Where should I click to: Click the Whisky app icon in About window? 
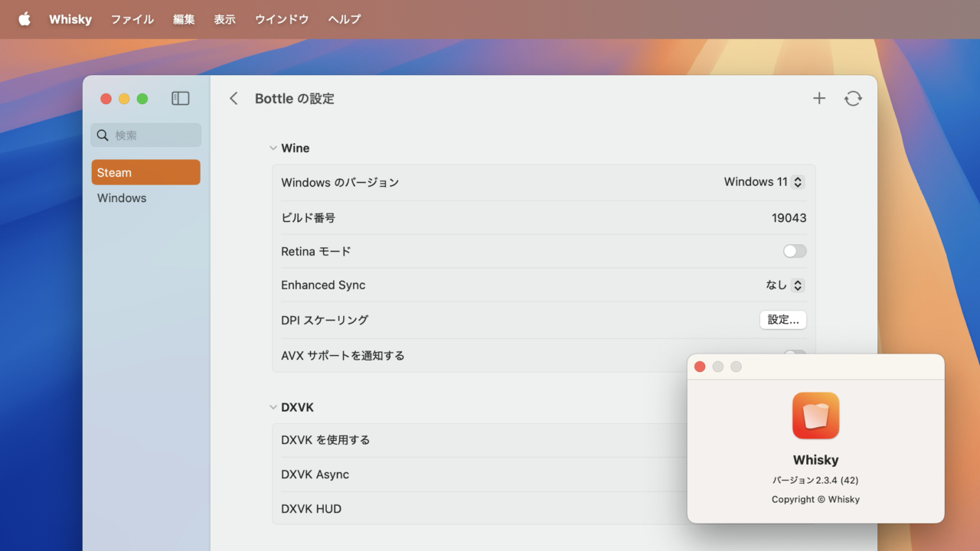click(x=816, y=416)
